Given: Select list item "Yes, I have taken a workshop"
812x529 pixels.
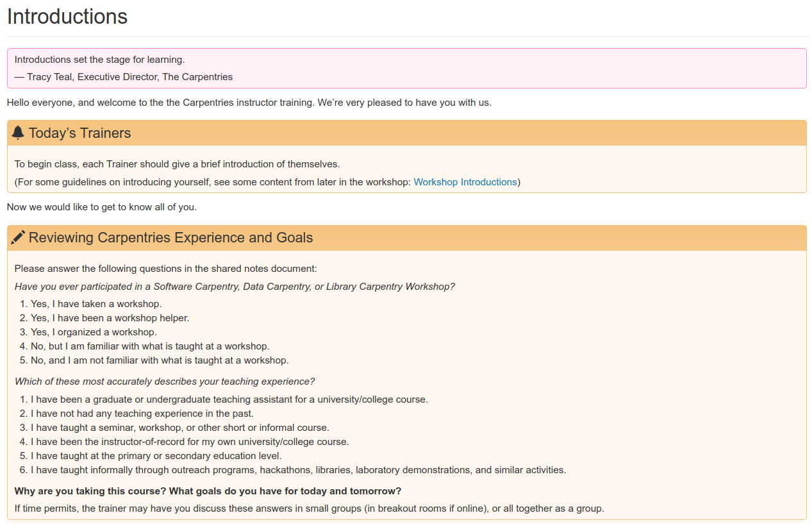Looking at the screenshot, I should 96,304.
